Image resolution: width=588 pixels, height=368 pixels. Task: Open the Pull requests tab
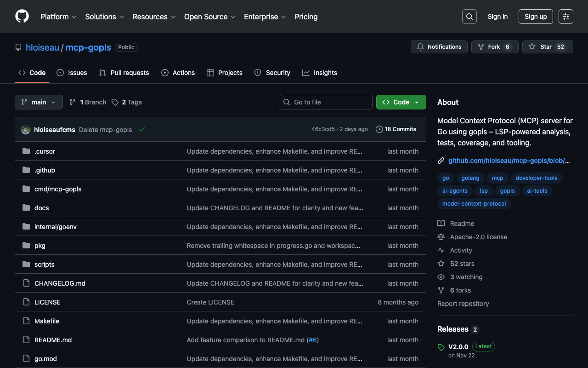pos(124,73)
